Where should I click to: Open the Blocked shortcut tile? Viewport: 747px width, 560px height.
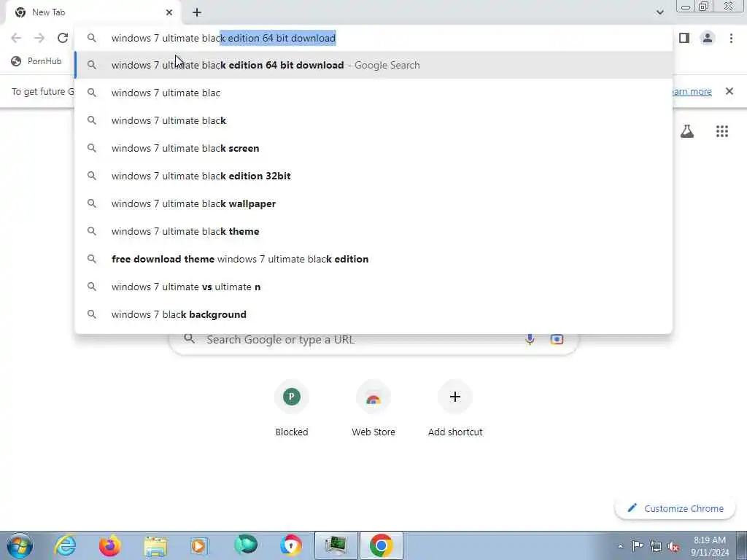pos(292,408)
